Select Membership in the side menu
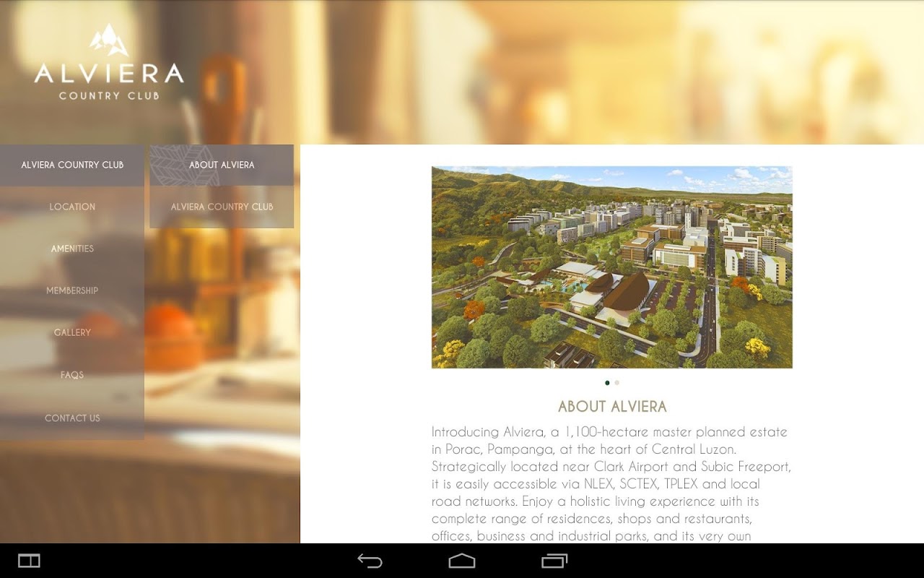This screenshot has height=578, width=924. point(72,290)
